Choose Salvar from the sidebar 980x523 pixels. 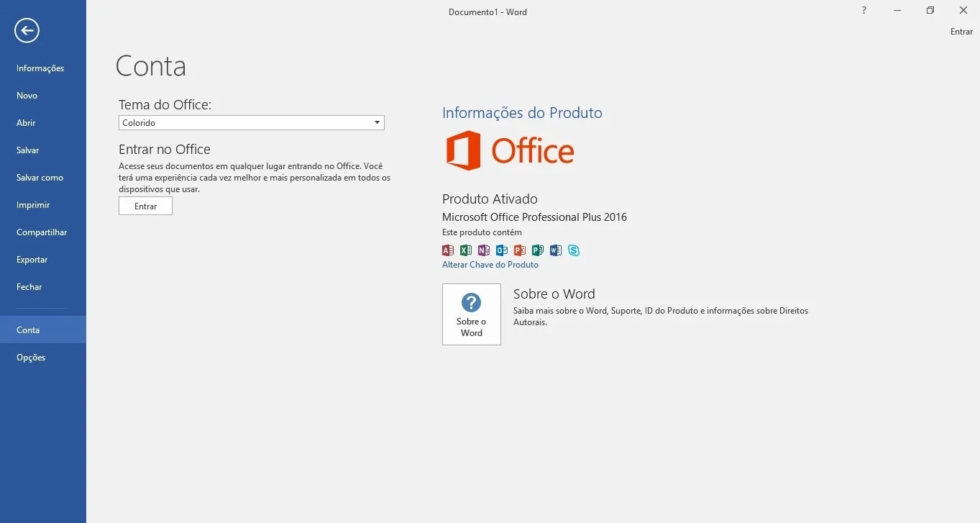click(x=43, y=150)
